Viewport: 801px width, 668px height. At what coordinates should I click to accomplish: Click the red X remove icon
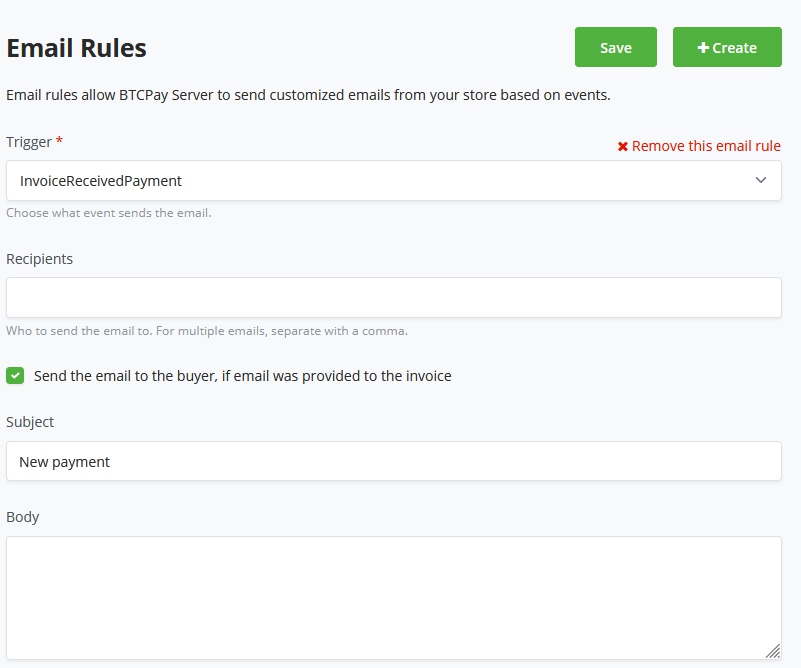(623, 147)
